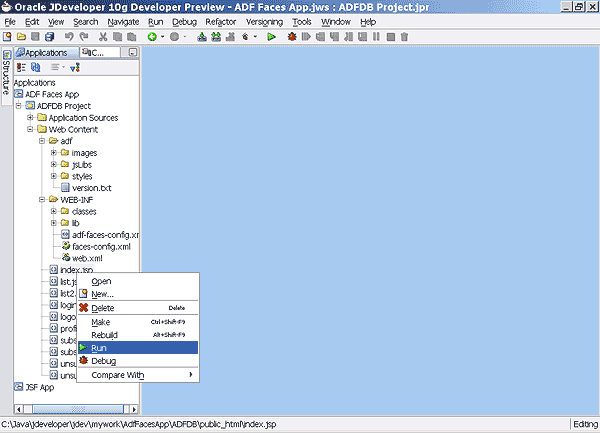Click the navigator horizontal scrollbar right arrow
Screen dimensions: 600x433
point(134,409)
